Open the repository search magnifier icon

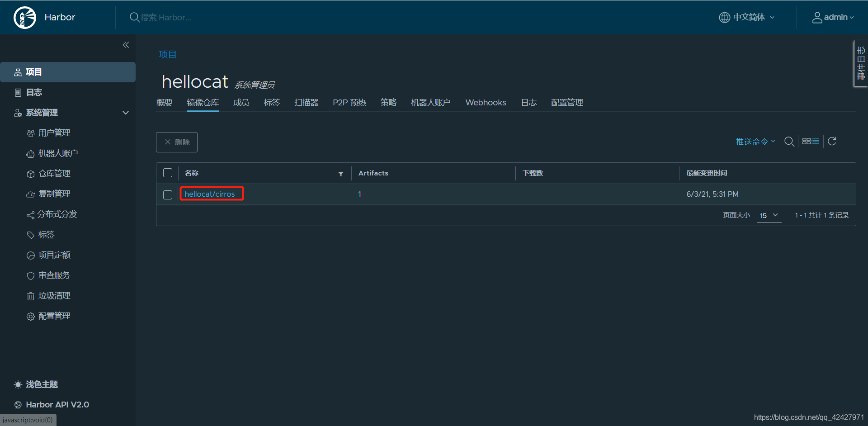(x=789, y=142)
